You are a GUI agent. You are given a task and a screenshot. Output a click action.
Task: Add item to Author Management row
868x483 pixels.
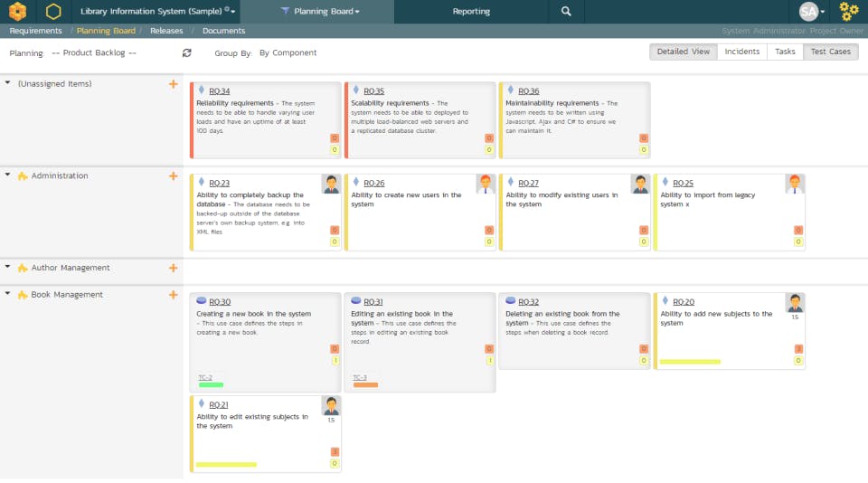[174, 268]
